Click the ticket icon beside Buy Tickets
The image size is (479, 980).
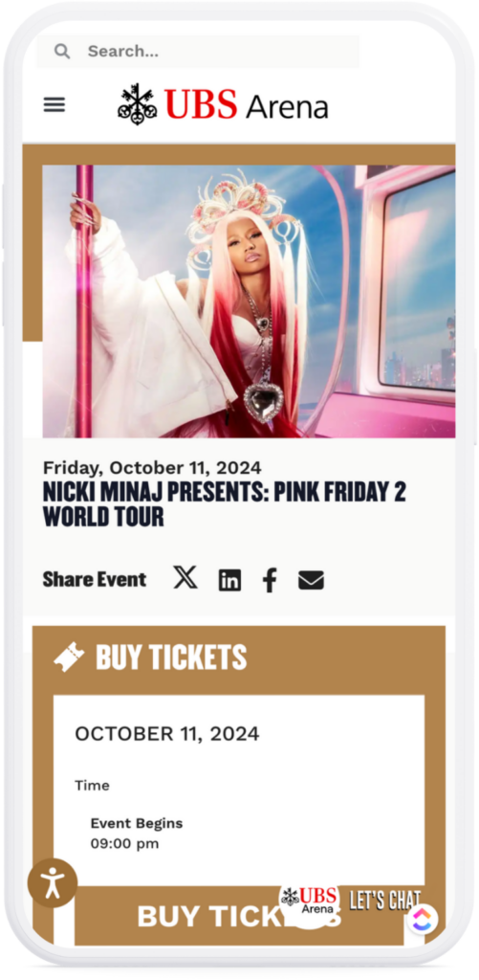click(x=69, y=657)
